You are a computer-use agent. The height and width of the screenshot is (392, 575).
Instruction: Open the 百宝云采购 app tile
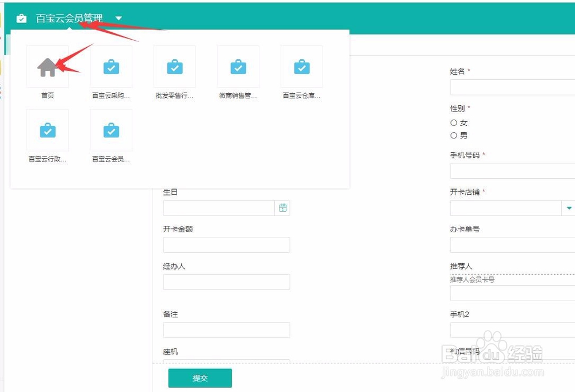[111, 67]
